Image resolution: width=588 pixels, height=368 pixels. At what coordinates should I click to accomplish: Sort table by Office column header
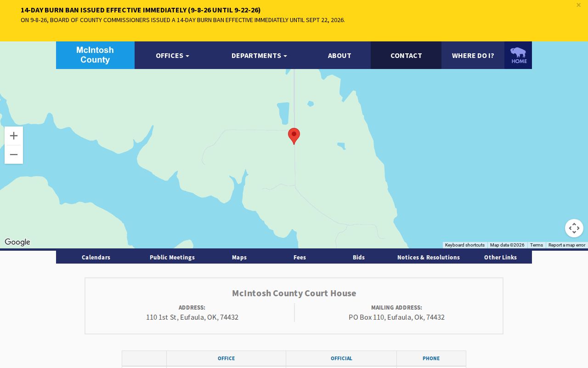[226, 358]
